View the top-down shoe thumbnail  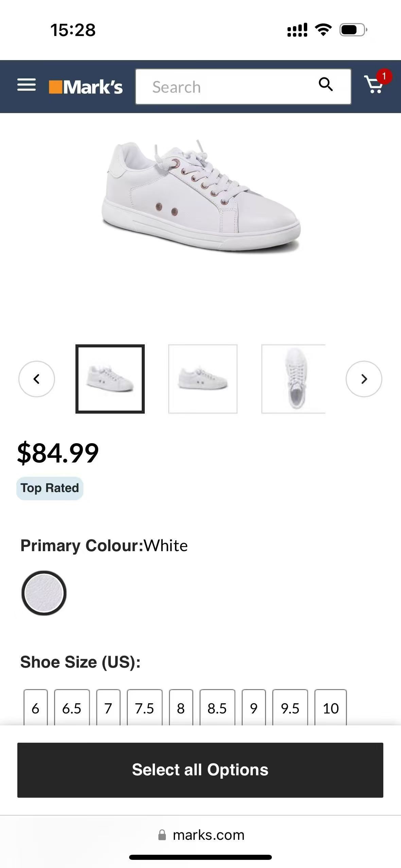294,379
